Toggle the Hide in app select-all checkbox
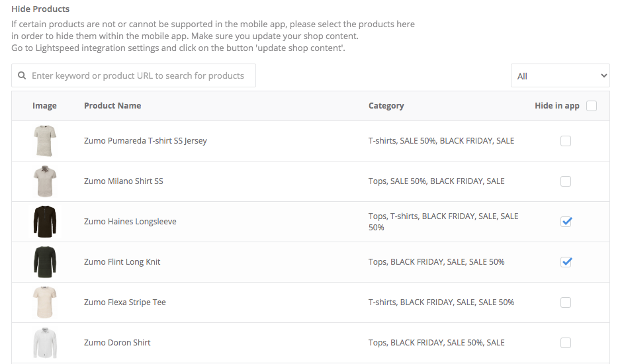The height and width of the screenshot is (364, 622). (592, 106)
